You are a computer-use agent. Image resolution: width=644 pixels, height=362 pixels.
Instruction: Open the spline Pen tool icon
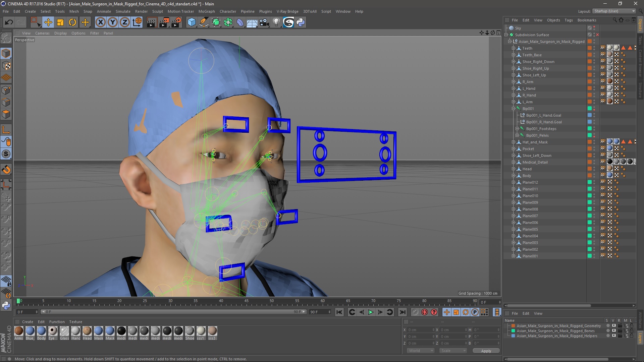click(204, 22)
